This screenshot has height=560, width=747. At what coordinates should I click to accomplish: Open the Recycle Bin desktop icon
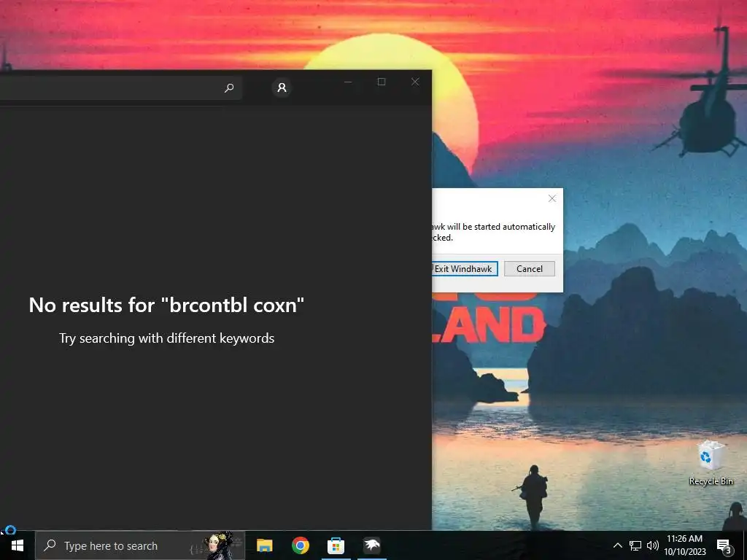coord(711,463)
